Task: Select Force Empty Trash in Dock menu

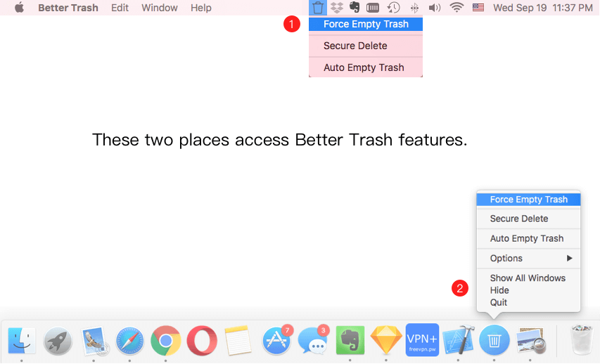Action: (528, 199)
